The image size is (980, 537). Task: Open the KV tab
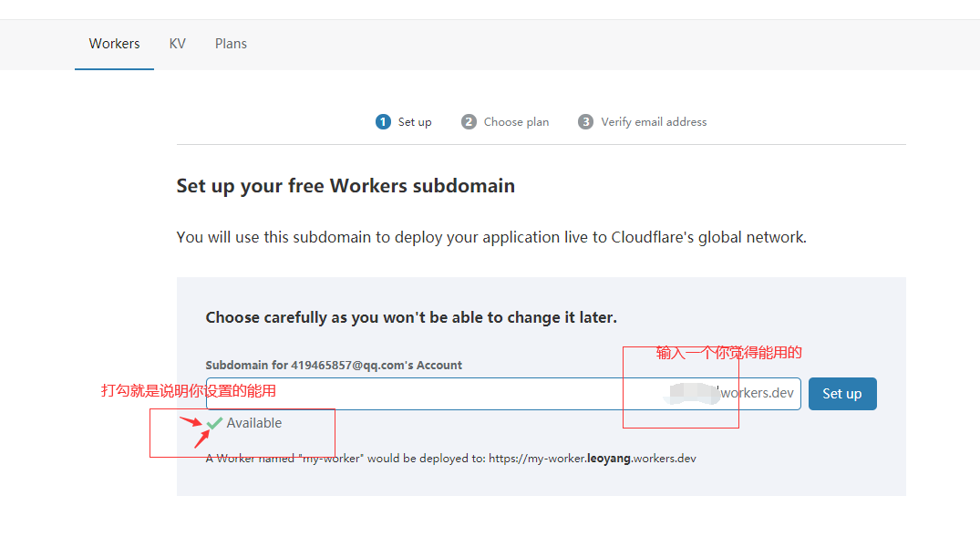pos(177,44)
